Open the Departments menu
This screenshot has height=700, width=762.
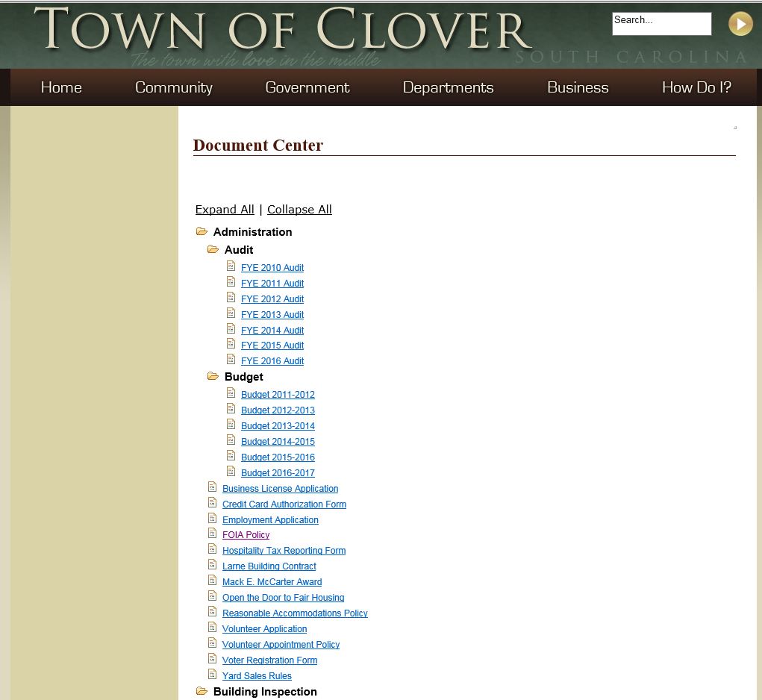click(x=448, y=87)
